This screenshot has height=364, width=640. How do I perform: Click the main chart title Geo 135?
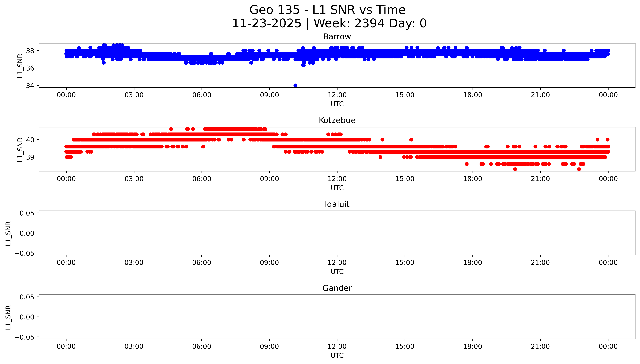[x=327, y=10]
